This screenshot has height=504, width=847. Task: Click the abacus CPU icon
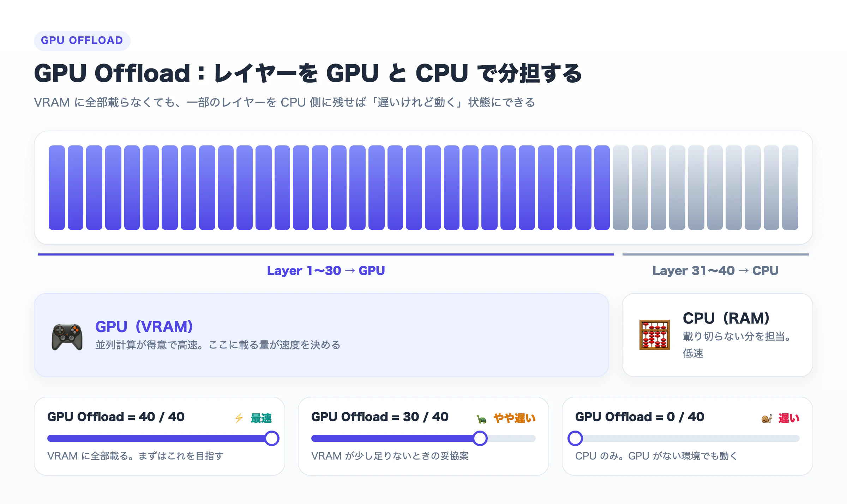[x=655, y=335]
